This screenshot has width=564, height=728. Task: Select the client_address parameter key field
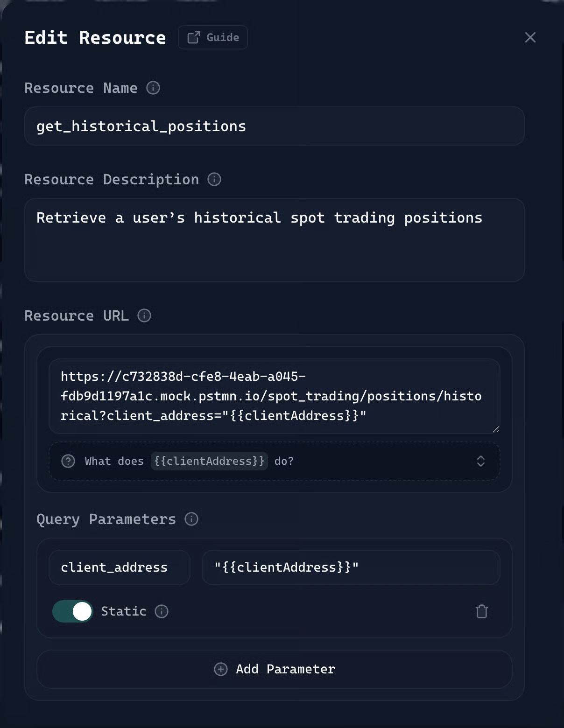pyautogui.click(x=119, y=567)
